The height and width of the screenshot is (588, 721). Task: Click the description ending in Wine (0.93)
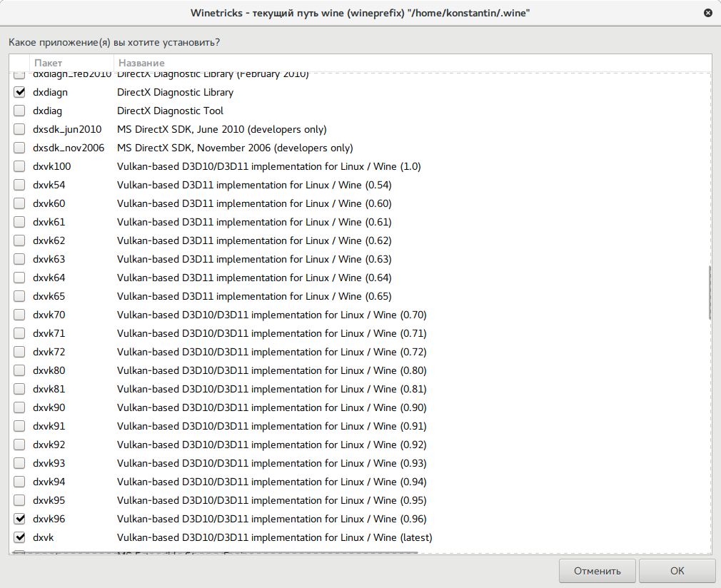click(x=272, y=463)
